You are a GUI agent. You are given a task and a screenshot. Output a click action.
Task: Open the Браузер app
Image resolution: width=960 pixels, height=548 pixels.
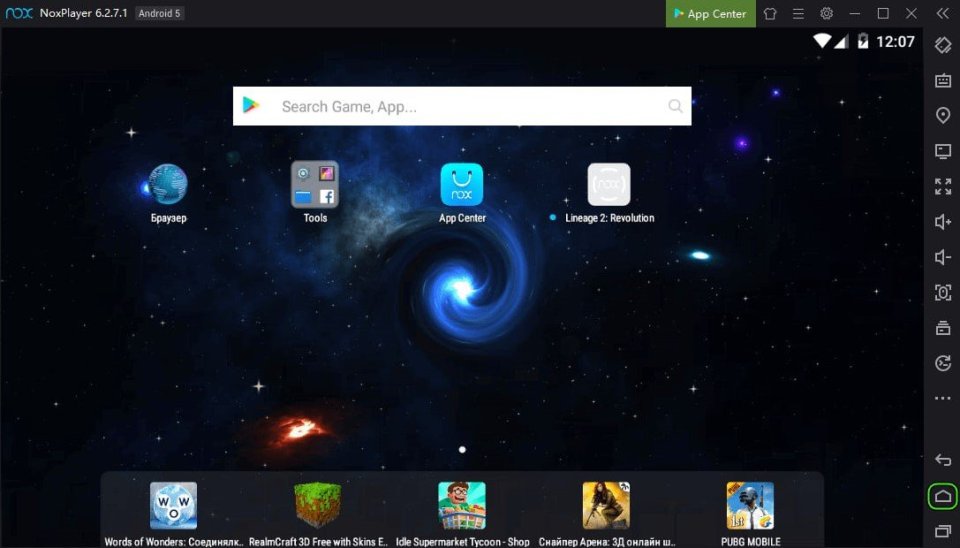pyautogui.click(x=168, y=185)
